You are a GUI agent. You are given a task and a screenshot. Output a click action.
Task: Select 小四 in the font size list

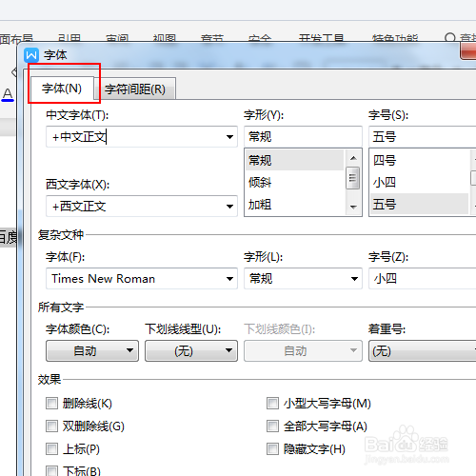tap(420, 183)
